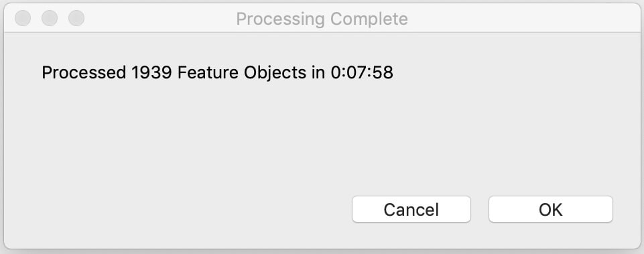This screenshot has height=254, width=644.
Task: Click the third gray zoom window button
Action: pyautogui.click(x=76, y=18)
